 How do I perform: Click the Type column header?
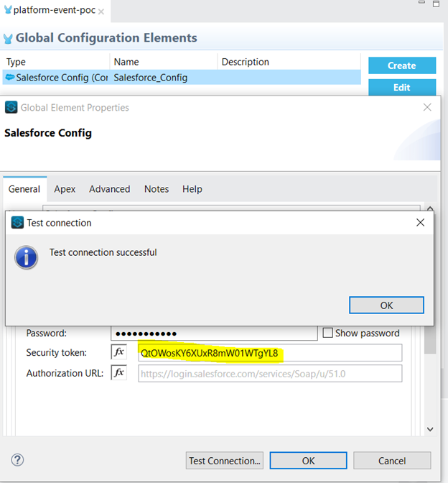coord(56,62)
